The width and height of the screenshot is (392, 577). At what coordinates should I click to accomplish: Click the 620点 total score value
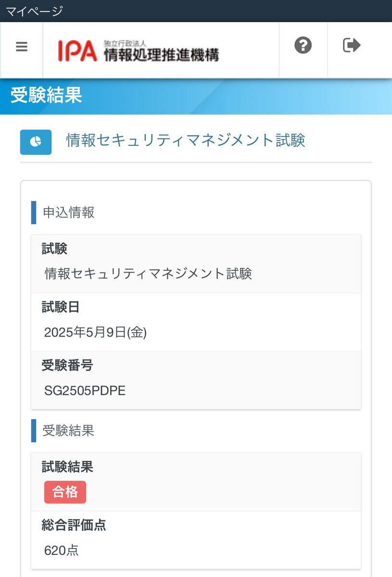[61, 550]
